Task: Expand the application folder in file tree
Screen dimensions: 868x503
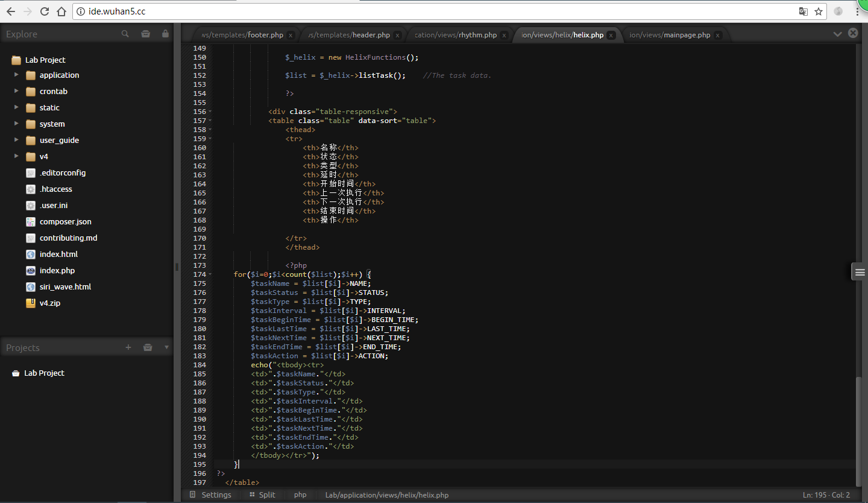Action: [16, 75]
